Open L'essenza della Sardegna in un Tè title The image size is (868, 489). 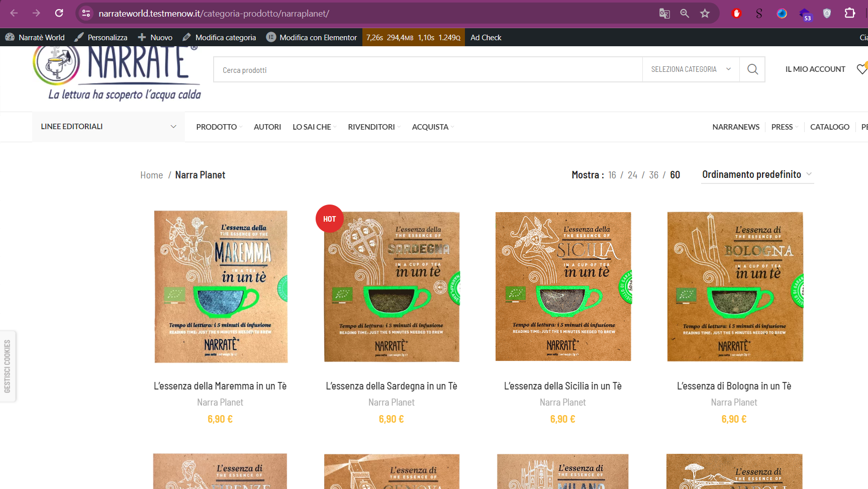[x=392, y=386]
